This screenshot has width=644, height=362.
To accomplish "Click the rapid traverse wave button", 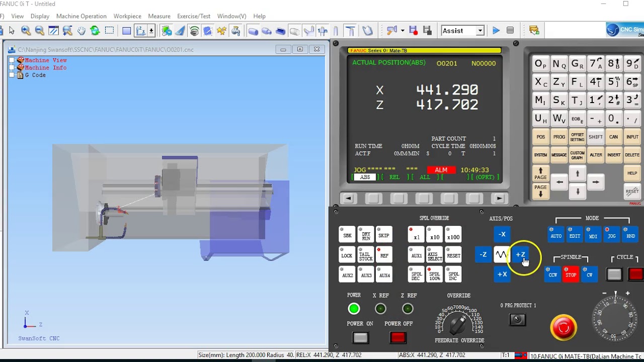I will click(502, 254).
